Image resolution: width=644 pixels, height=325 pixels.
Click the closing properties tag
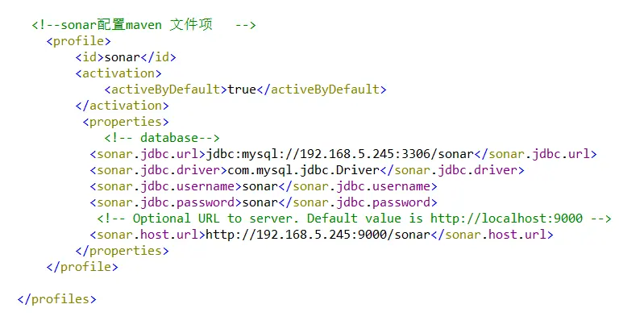coord(122,251)
